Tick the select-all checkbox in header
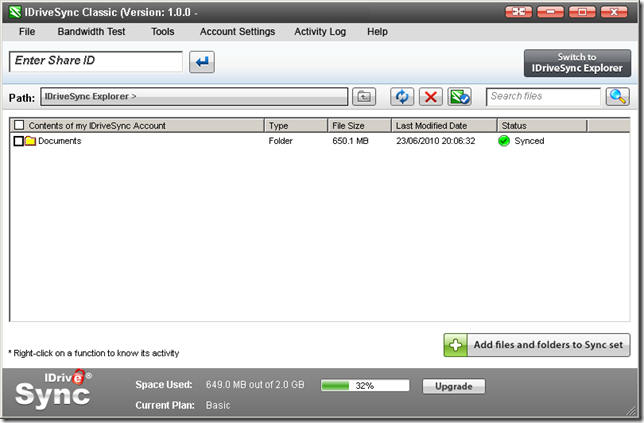Screen dimensions: 644x423 19,125
